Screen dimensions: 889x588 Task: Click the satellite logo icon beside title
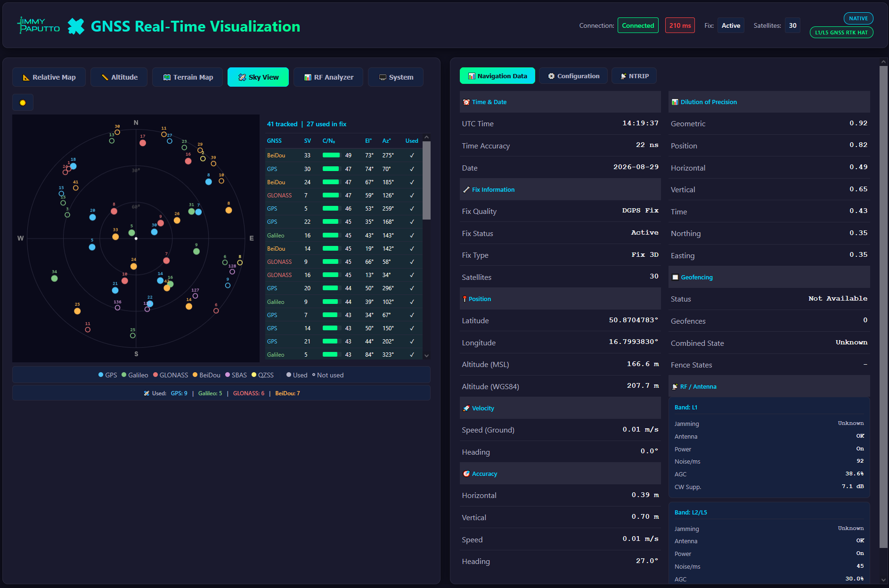pyautogui.click(x=76, y=26)
